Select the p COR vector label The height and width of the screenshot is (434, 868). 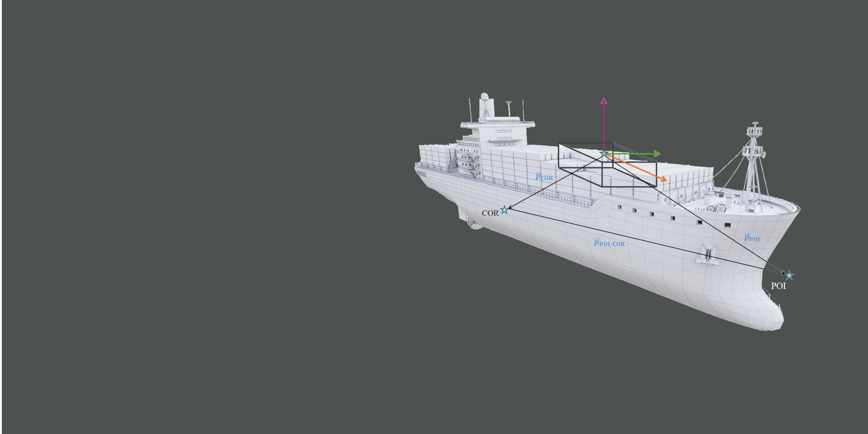click(544, 177)
